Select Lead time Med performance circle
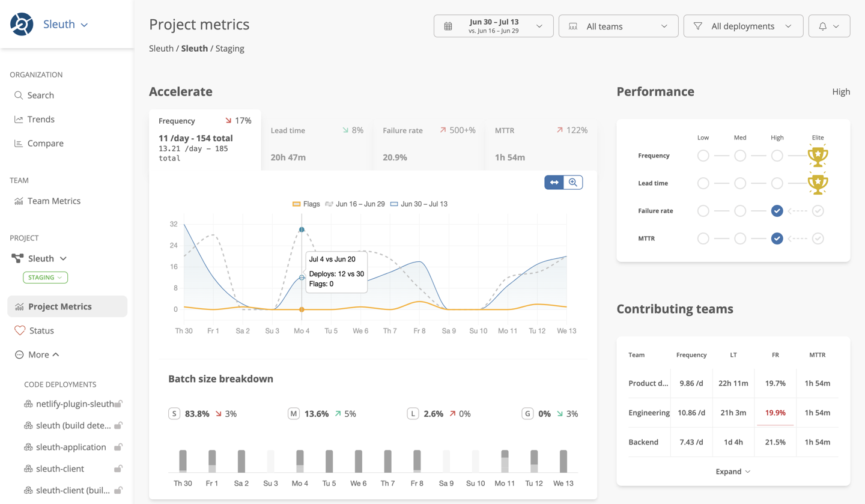 pos(740,183)
